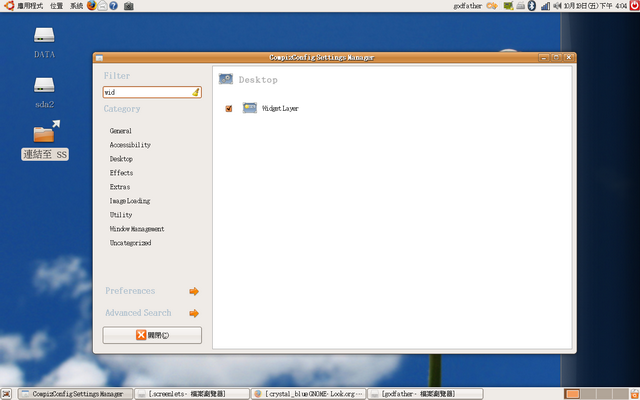Image resolution: width=640 pixels, height=400 pixels.
Task: Open the help icon in top panel
Action: click(113, 6)
